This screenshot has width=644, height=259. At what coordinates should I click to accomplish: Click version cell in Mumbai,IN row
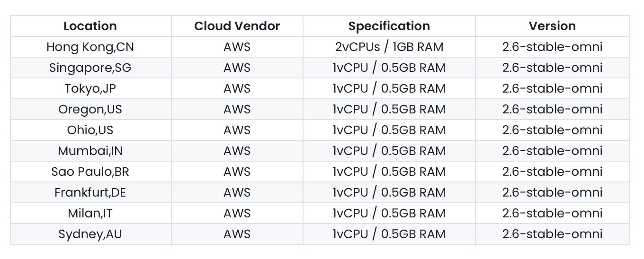click(552, 151)
